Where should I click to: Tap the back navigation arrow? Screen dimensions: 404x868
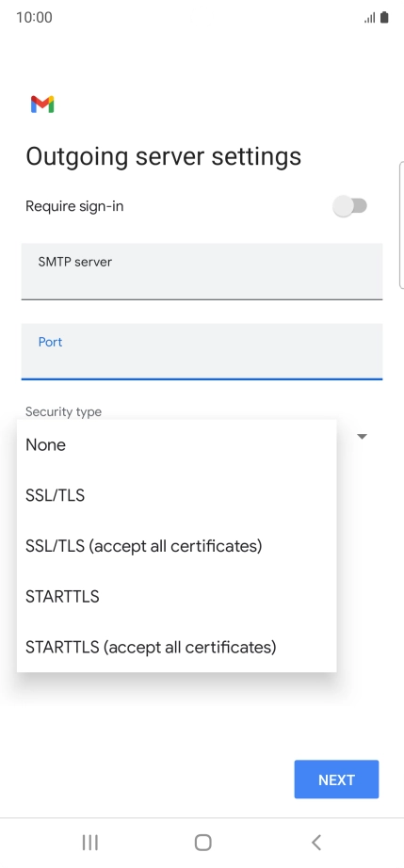click(316, 843)
